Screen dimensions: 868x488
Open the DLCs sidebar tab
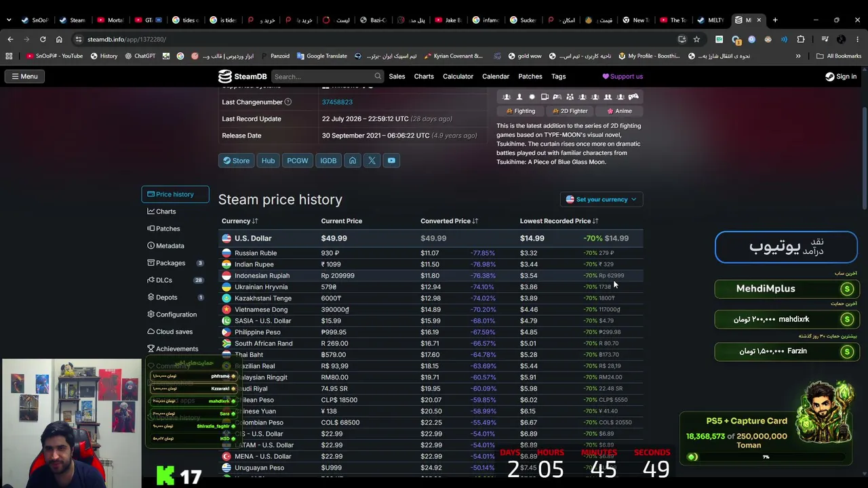pos(176,280)
